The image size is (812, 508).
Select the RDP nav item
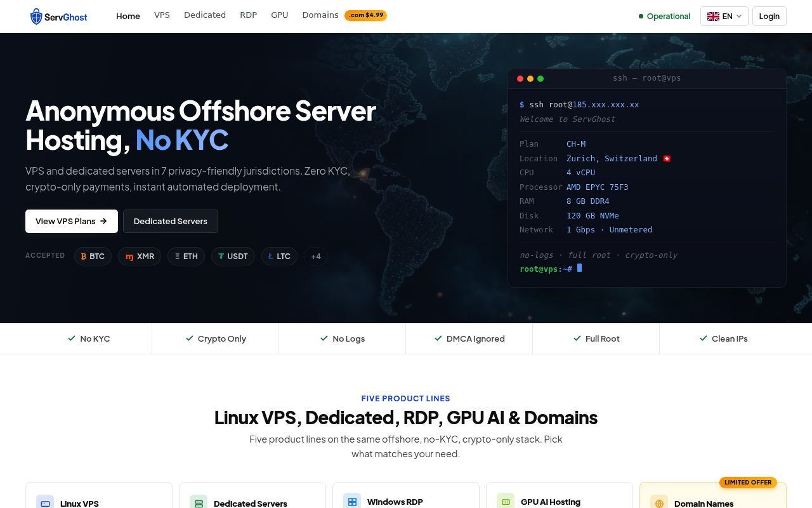[x=248, y=15]
